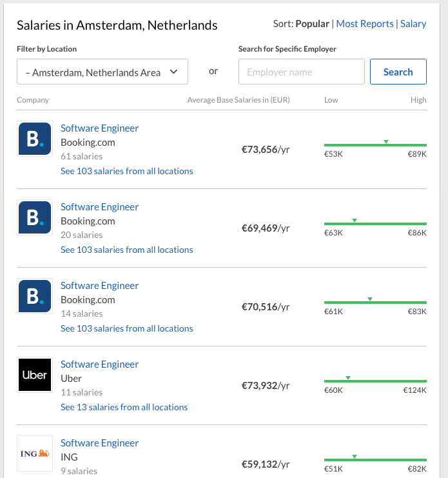
Task: Open ING Software Engineer title link
Action: click(99, 443)
